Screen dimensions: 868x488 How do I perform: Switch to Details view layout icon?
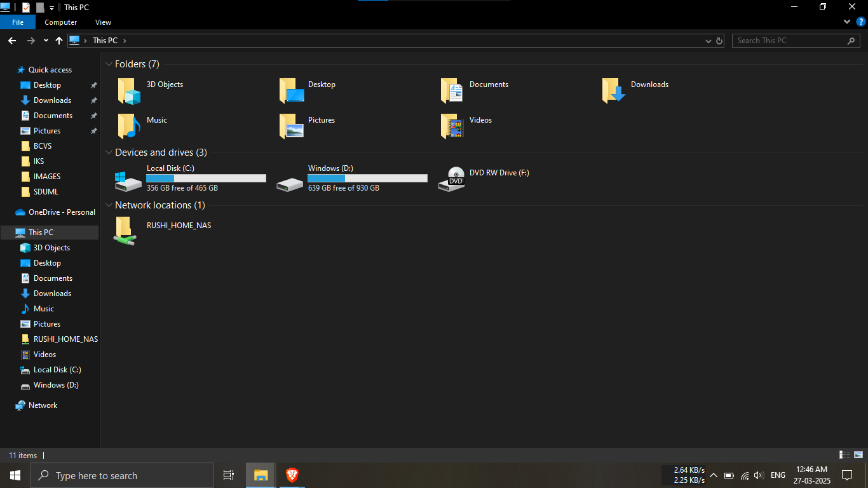click(844, 455)
